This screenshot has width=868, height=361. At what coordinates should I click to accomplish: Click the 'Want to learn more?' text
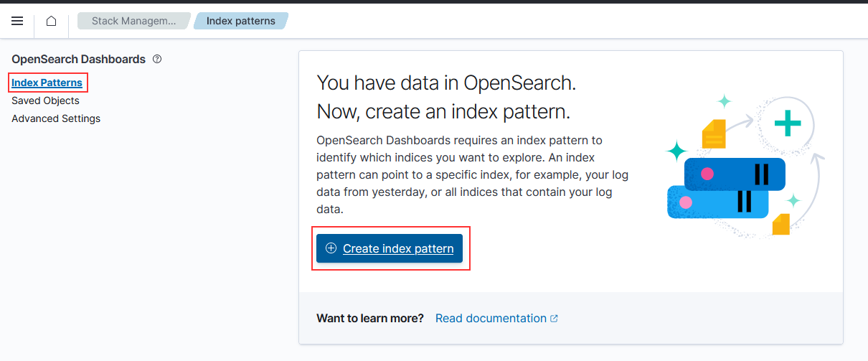click(370, 318)
